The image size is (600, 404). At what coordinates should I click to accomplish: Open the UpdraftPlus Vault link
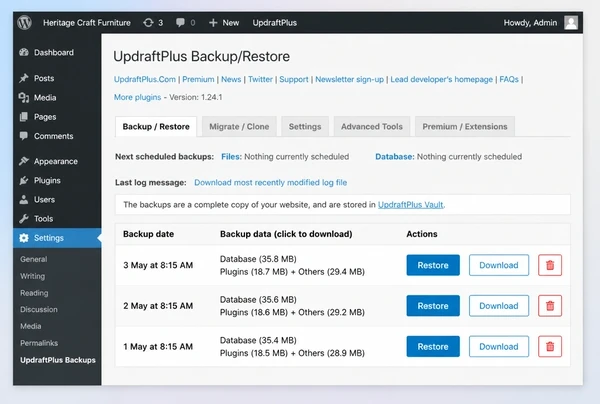click(411, 205)
